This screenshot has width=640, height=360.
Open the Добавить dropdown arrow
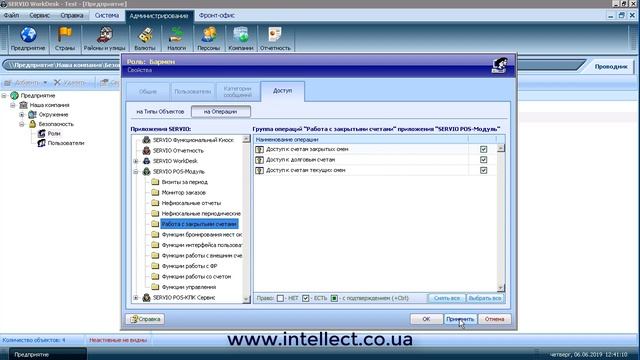coord(45,83)
